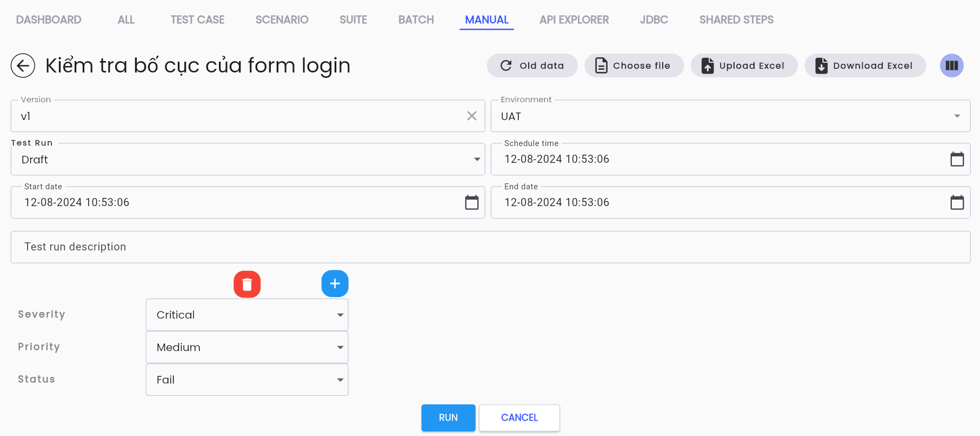Viewport: 980px width, 436px height.
Task: Click the page title 'Kiểm tra bố cục của form login'
Action: pos(198,65)
